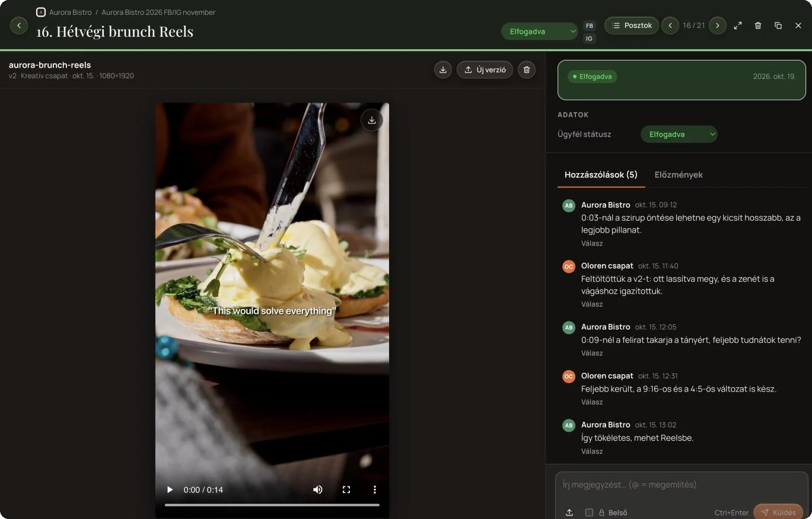
Task: Go to the next post arrow
Action: 718,26
